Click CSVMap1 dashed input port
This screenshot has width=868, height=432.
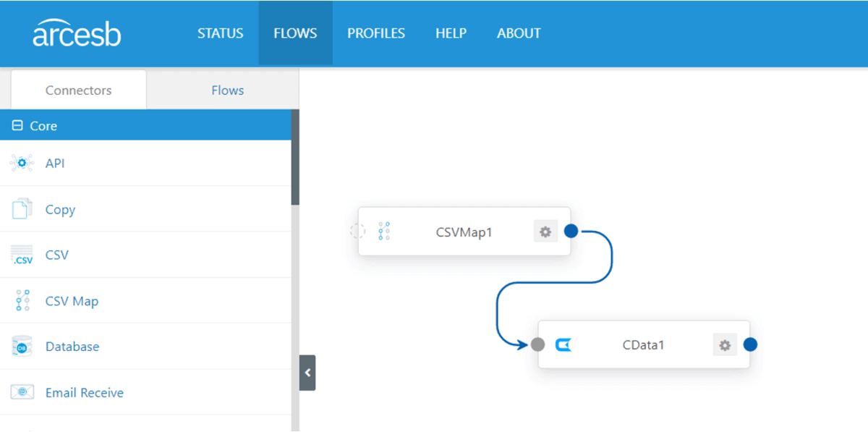[x=357, y=232]
